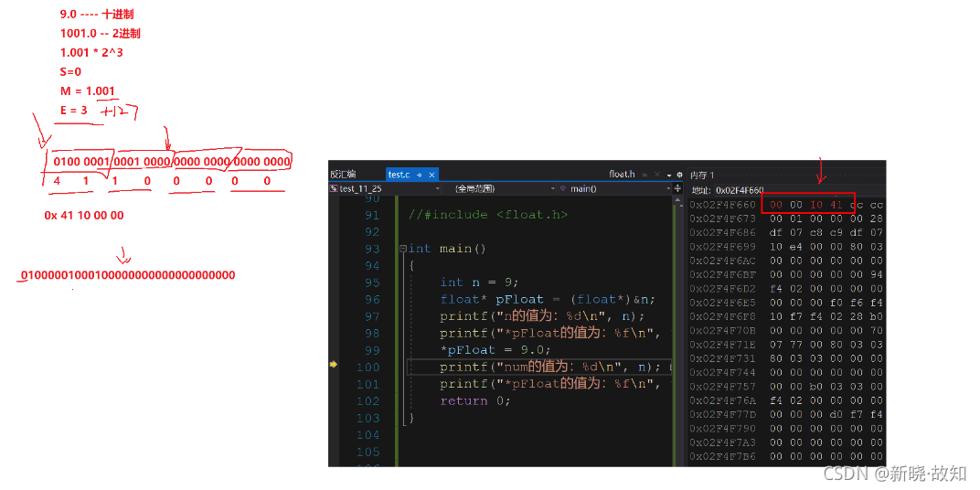Click memory row address 0x02F4F790
980x490 pixels.
click(x=722, y=429)
